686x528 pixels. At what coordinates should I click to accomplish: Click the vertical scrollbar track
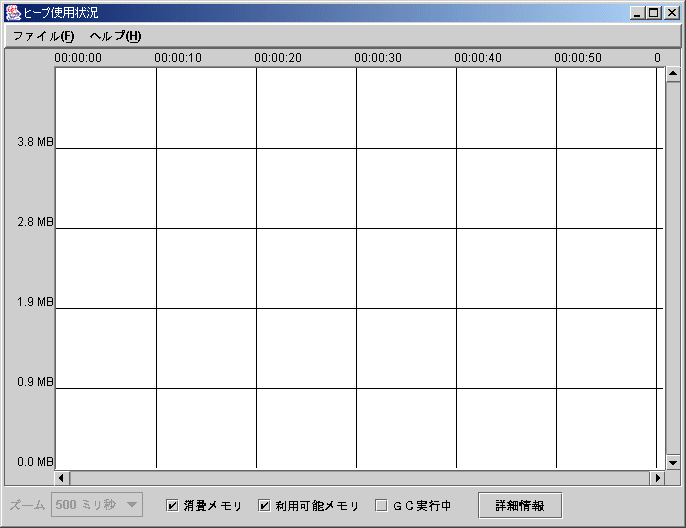(x=673, y=268)
